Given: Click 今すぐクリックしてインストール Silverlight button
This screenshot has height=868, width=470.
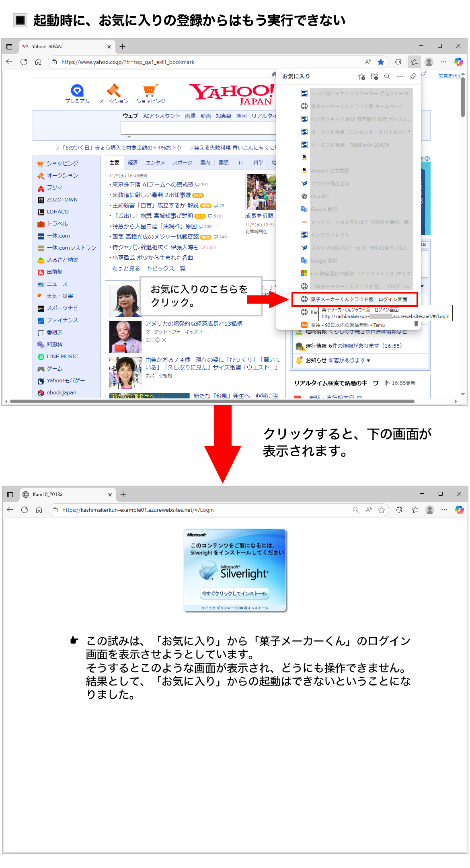Looking at the screenshot, I should tap(234, 593).
